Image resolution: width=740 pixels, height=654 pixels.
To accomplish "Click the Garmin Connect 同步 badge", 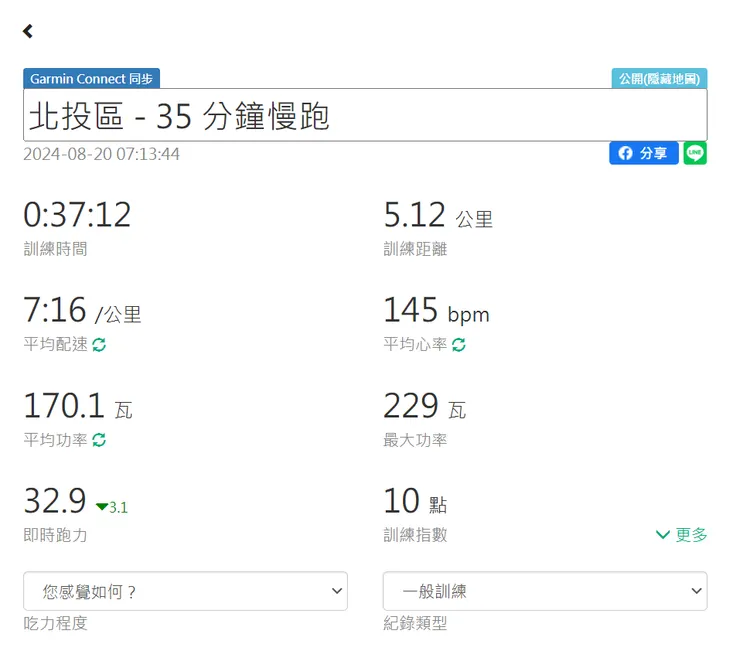I will click(x=92, y=78).
